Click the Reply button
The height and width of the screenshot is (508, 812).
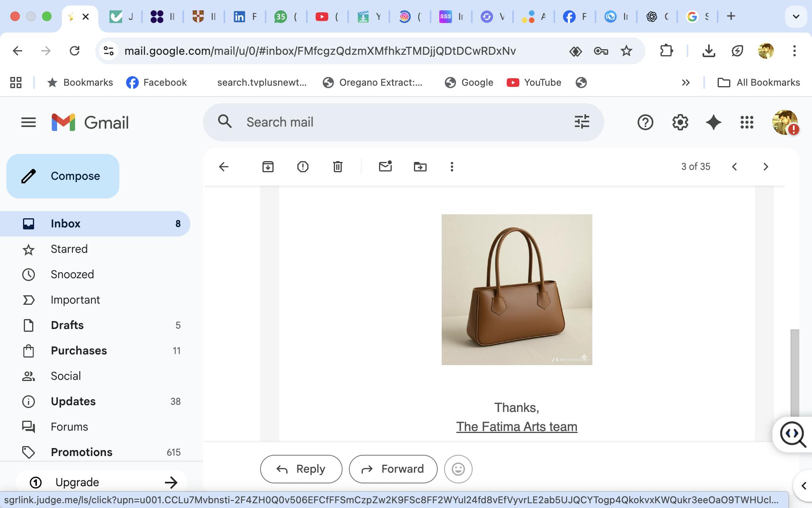pos(301,469)
